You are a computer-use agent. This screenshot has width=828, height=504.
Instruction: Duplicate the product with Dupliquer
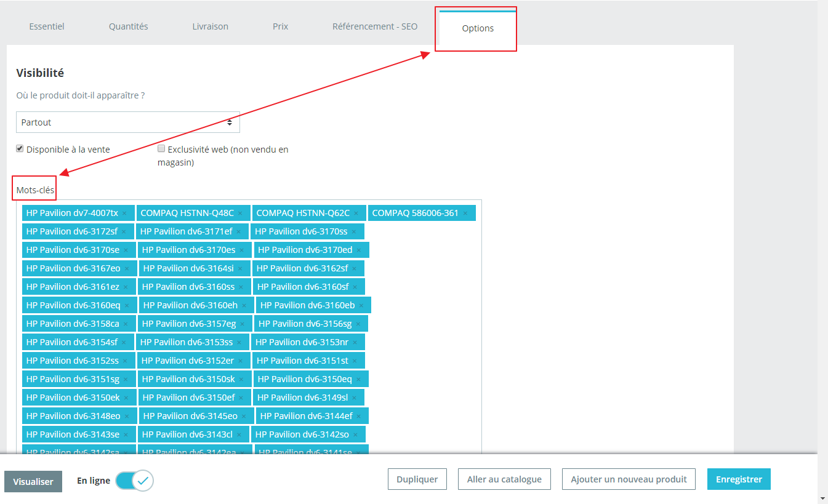tap(417, 479)
